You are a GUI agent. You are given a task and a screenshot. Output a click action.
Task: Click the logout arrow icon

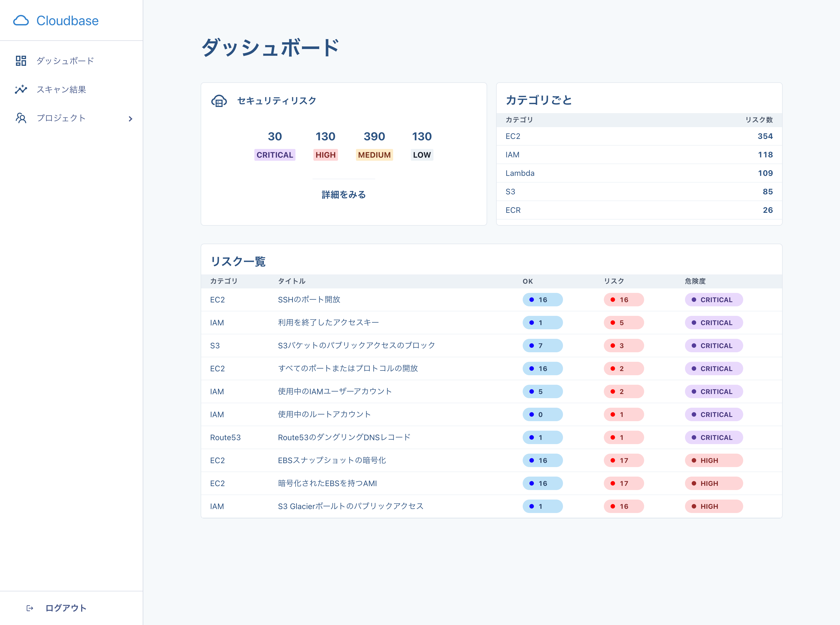click(x=30, y=608)
